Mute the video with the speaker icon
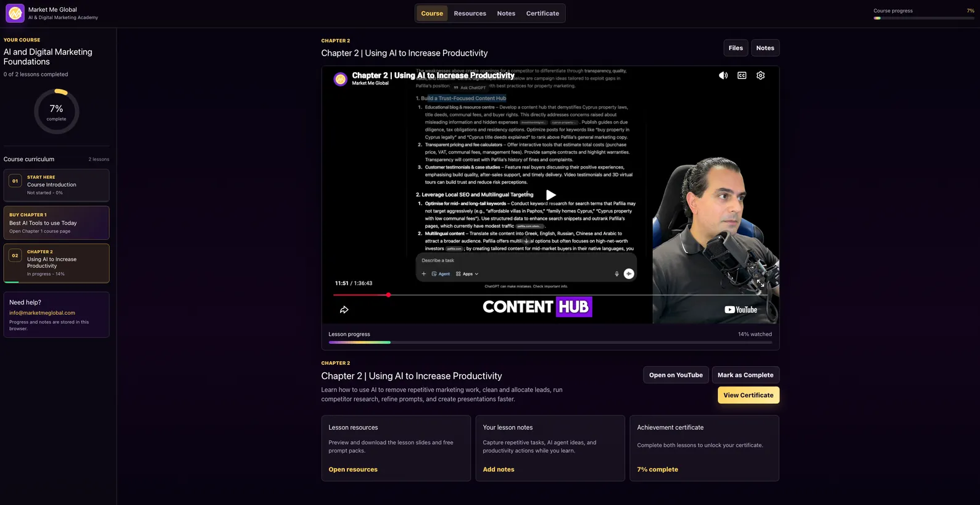 723,75
